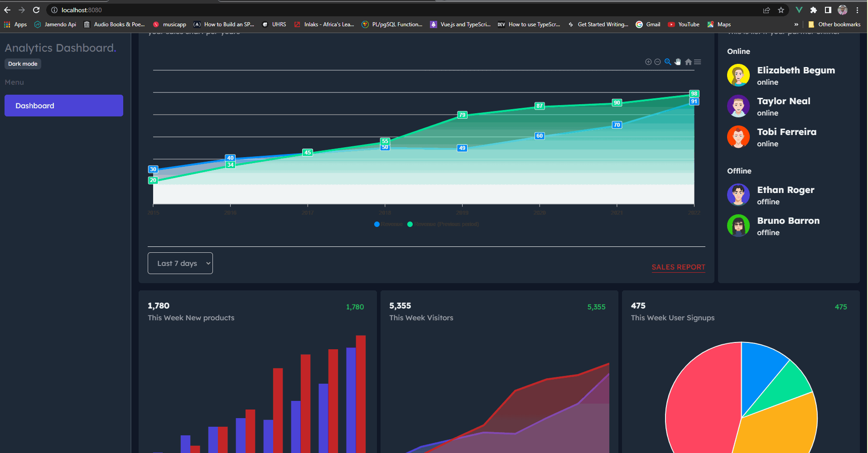Image resolution: width=868 pixels, height=453 pixels.
Task: Click the Bruno Barron name
Action: (788, 221)
